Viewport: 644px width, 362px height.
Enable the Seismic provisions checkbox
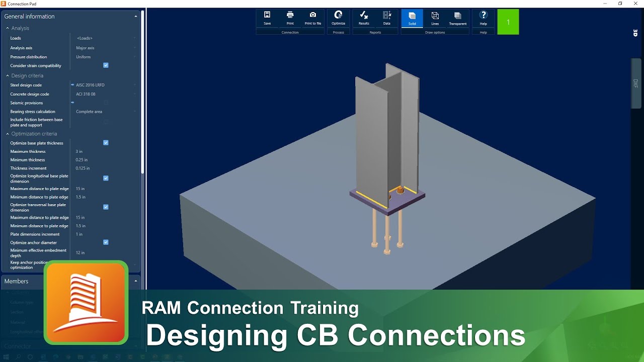coord(106,103)
